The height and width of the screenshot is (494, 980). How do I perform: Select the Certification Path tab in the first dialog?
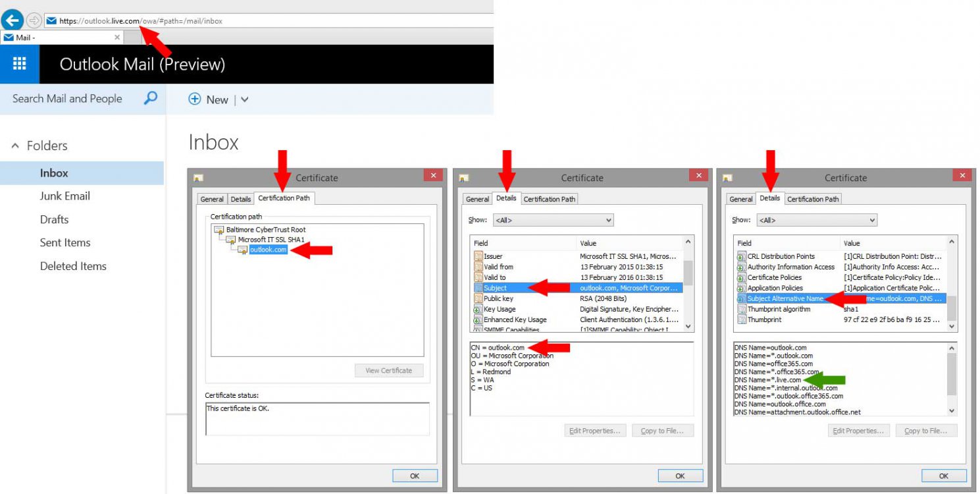click(x=284, y=198)
